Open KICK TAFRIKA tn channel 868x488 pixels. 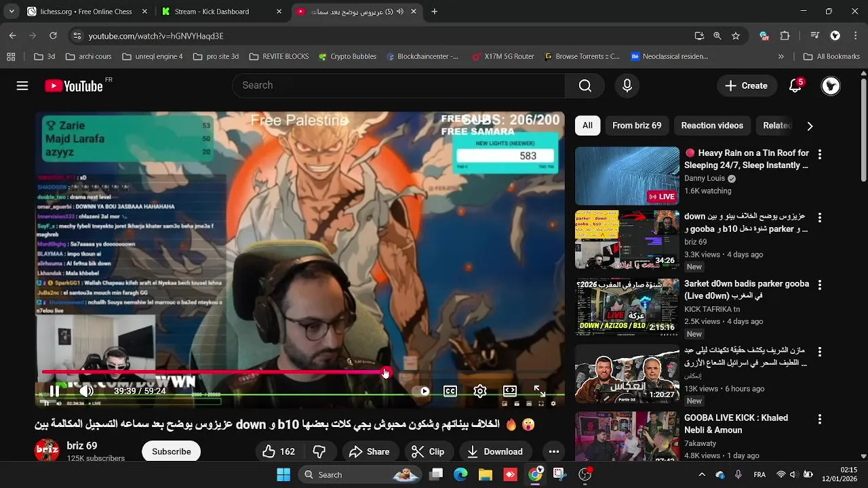[712, 309]
